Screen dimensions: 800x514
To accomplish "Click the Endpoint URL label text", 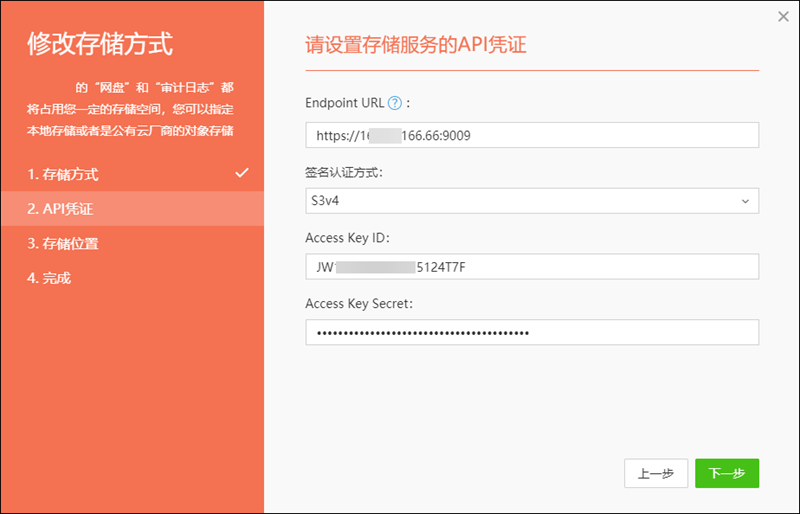I will [344, 103].
